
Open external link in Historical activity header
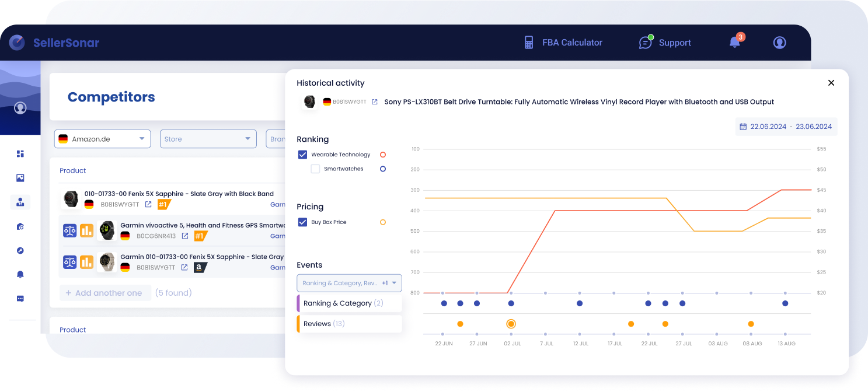[375, 102]
